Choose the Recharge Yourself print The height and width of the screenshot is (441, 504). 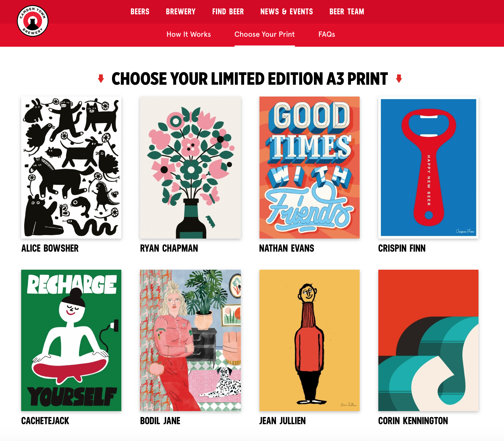click(71, 340)
